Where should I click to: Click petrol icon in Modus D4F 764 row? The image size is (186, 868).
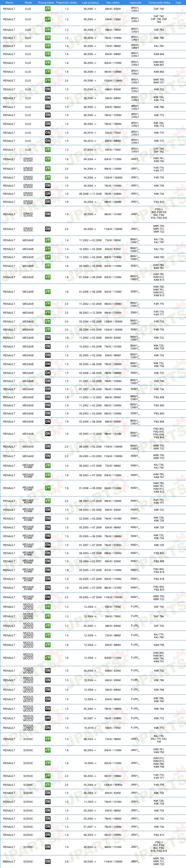[48, 616]
